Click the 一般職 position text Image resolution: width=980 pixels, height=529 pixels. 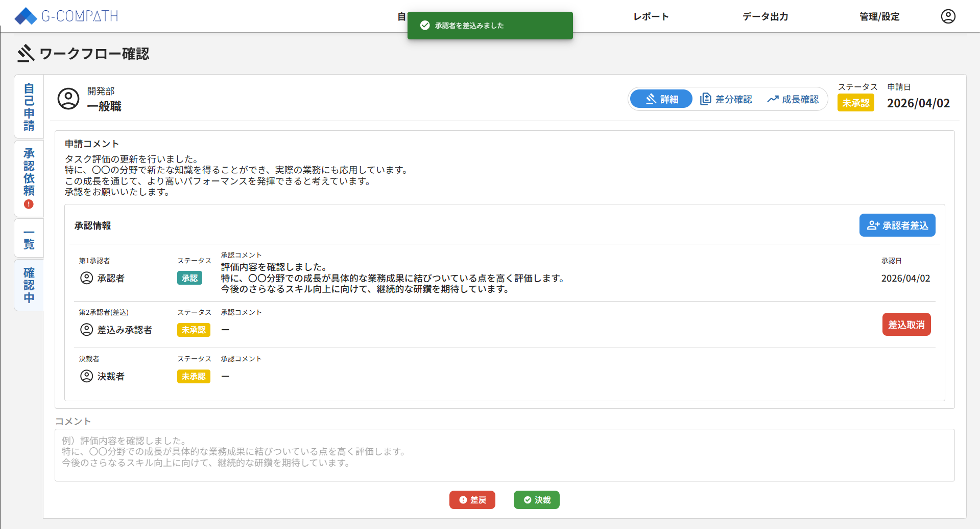[104, 106]
